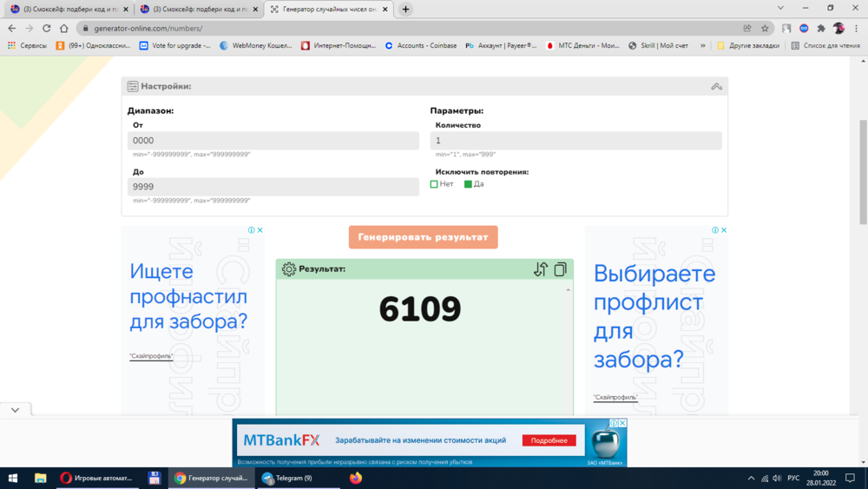Click the address bar URL

pyautogui.click(x=148, y=29)
